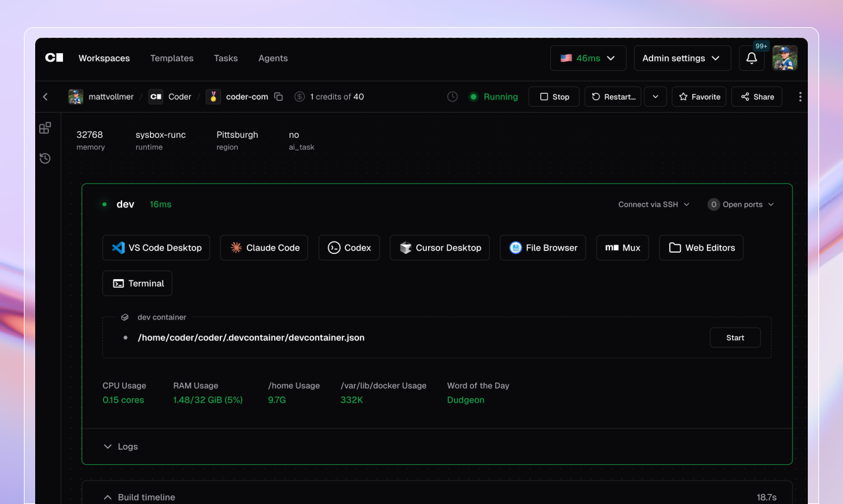Click the Coder organization icon in breadcrumb
Screen dimensions: 843x504
coord(155,97)
